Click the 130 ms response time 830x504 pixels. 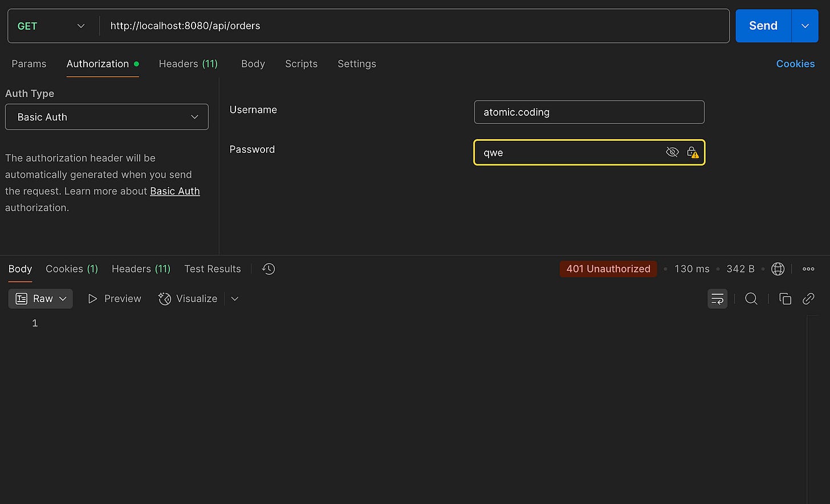[692, 269]
